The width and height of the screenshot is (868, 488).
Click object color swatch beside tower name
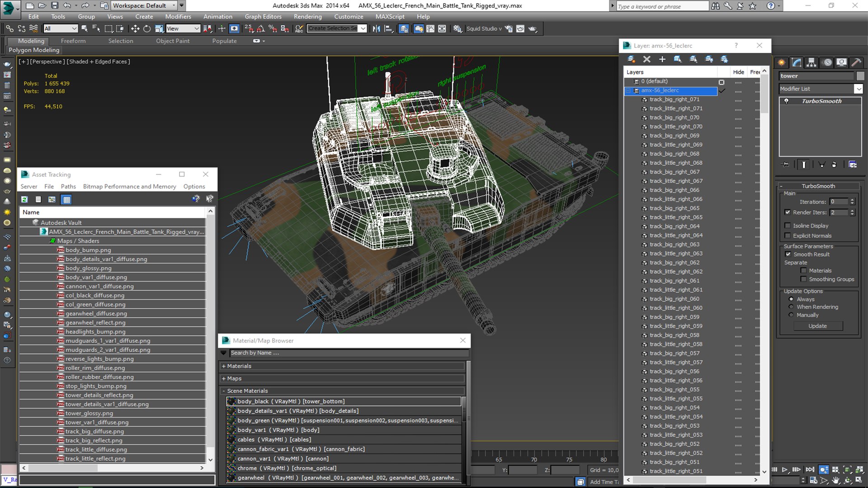pyautogui.click(x=860, y=76)
